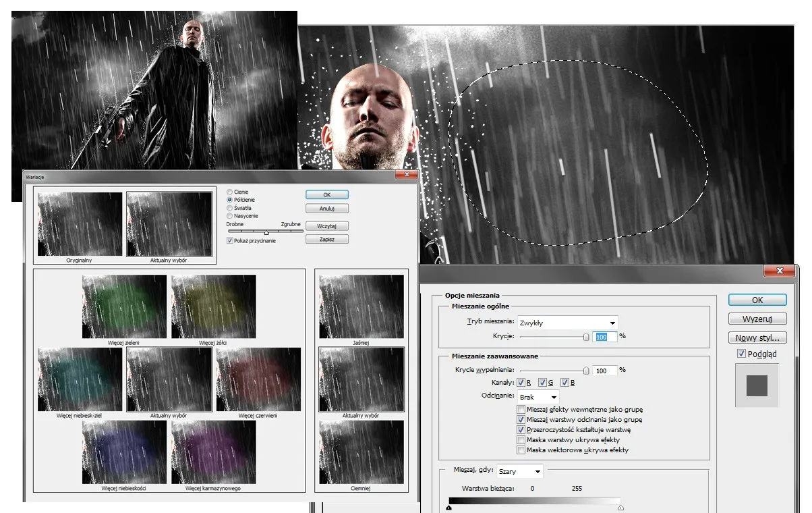Click the Oryginalny thumbnail

click(x=80, y=224)
